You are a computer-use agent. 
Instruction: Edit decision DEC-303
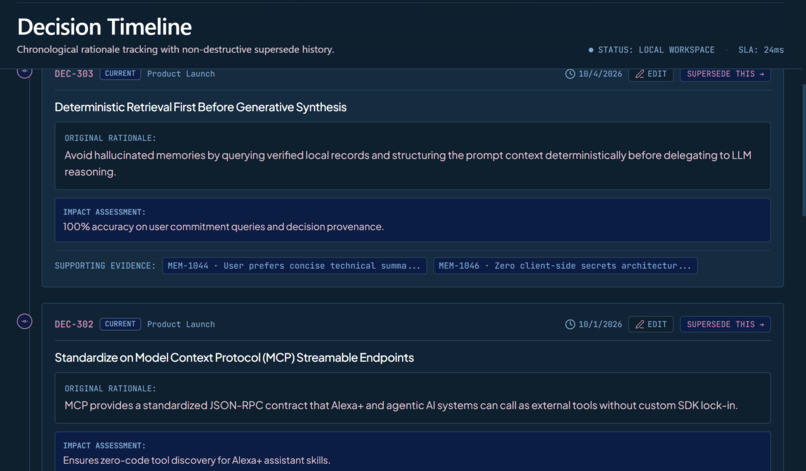[x=651, y=74]
